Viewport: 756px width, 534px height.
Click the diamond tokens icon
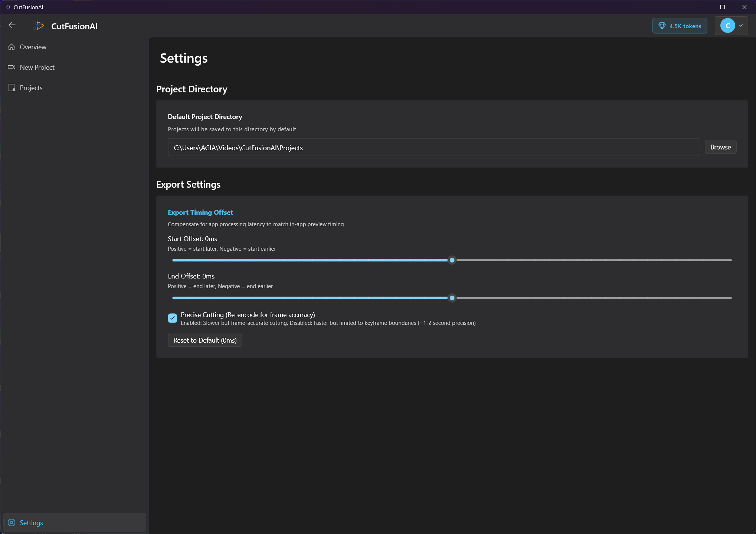pos(662,26)
